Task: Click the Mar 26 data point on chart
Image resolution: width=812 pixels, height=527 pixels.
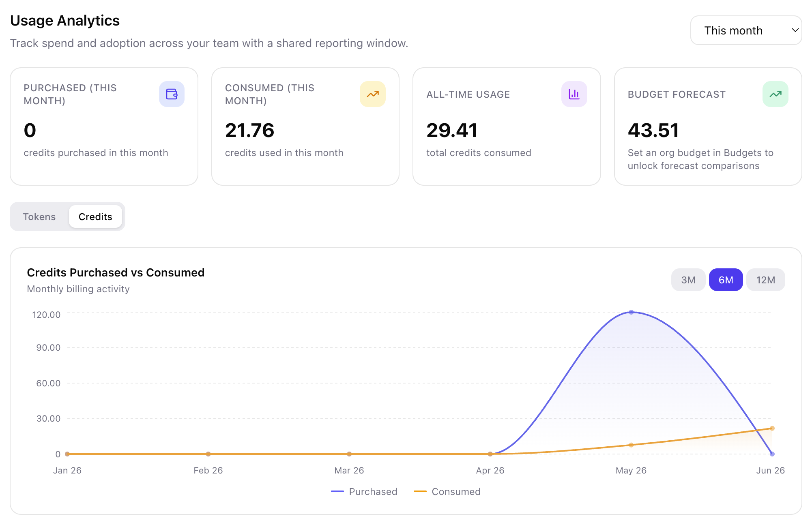Action: click(349, 454)
